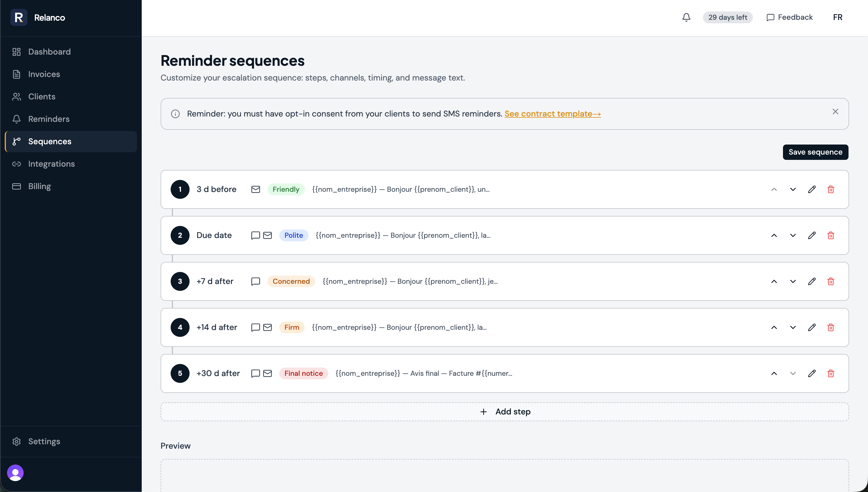Add a new step to sequence
Screen dimensions: 868x492
505,411
